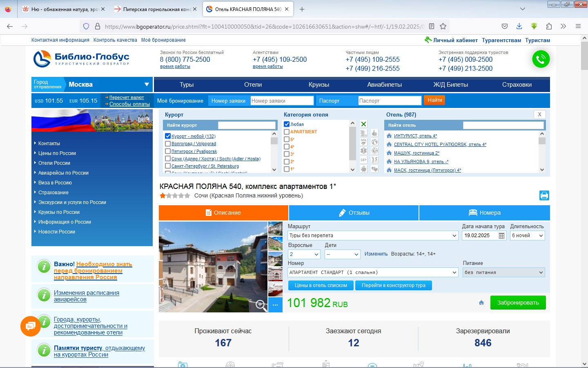Open the Взрослые adults count dropdown
The width and height of the screenshot is (588, 368).
pyautogui.click(x=304, y=254)
